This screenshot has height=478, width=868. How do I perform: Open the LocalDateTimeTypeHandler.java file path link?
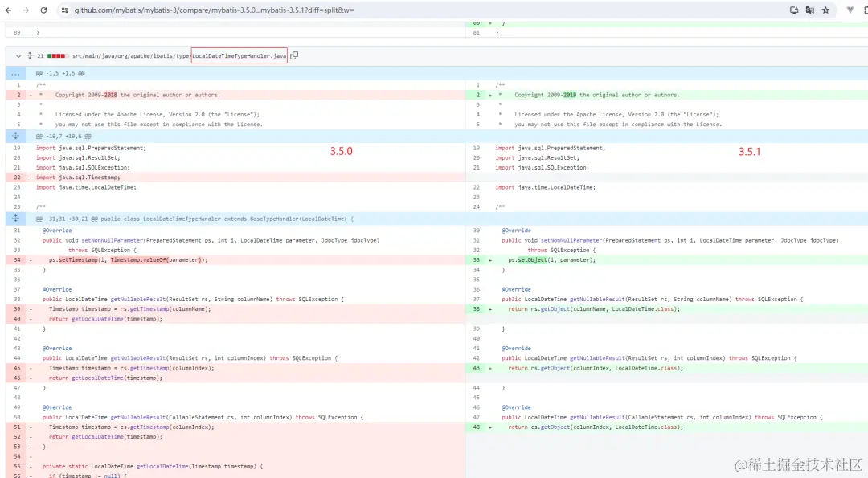pos(179,56)
